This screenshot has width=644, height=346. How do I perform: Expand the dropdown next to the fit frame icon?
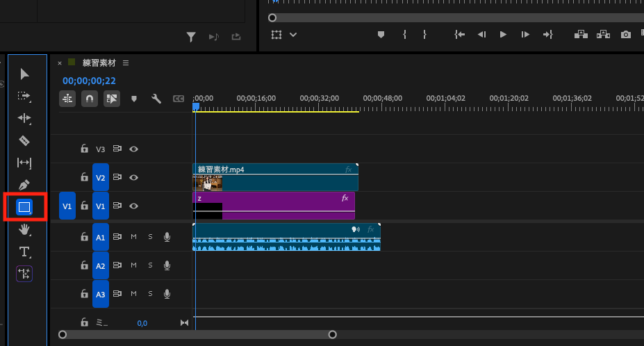[293, 35]
